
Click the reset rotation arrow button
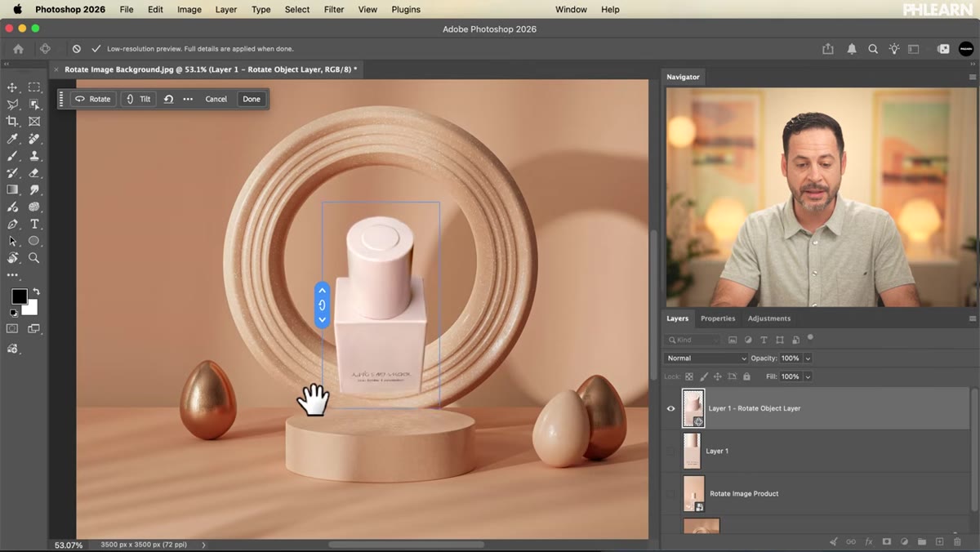(x=168, y=99)
